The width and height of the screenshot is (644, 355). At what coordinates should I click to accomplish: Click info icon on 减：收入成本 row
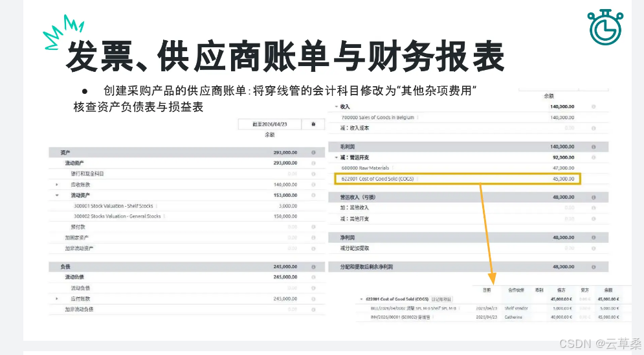point(594,128)
